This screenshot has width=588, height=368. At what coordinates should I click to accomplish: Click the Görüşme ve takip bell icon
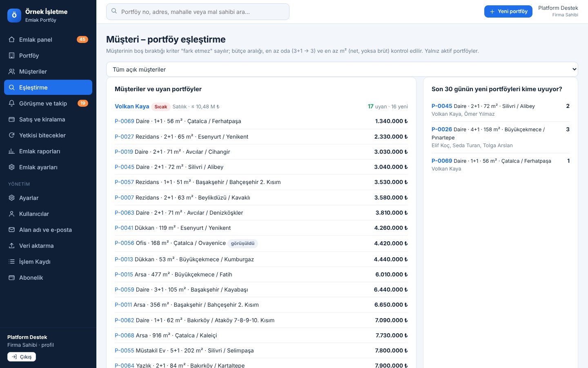(x=11, y=103)
